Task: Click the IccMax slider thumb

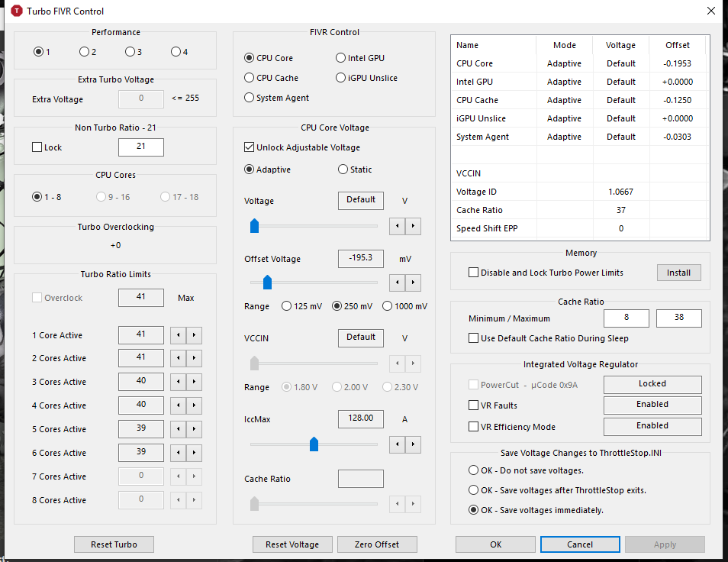Action: click(x=314, y=444)
